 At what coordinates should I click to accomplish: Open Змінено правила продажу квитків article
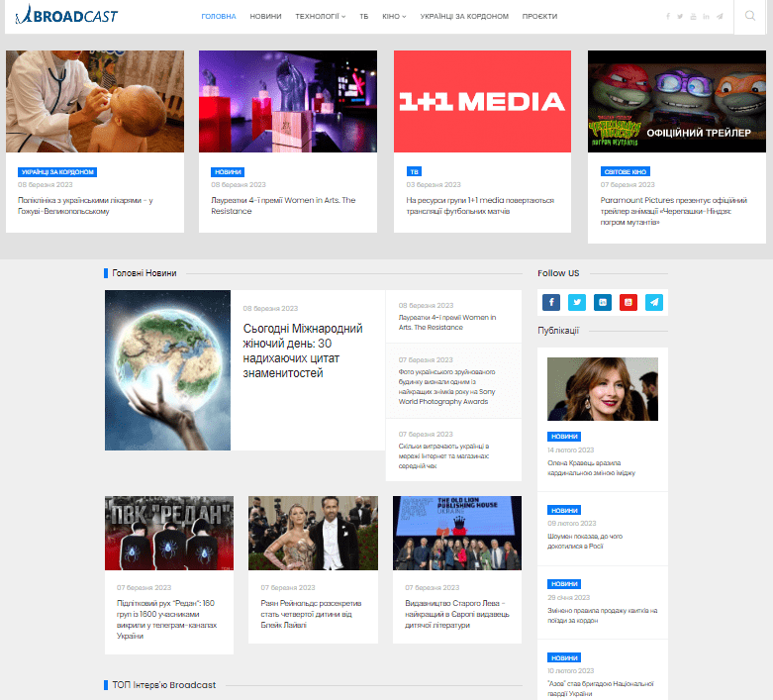click(x=603, y=615)
